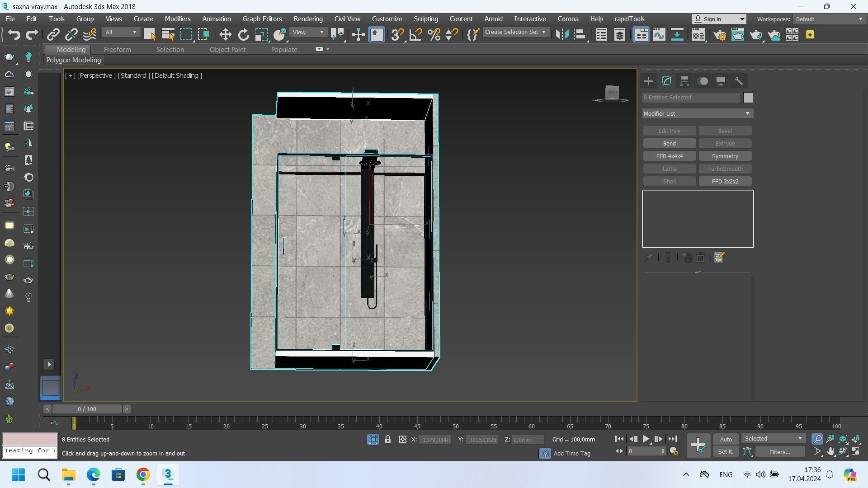Apply the FFD 4x4x4 modifier button

pos(669,156)
